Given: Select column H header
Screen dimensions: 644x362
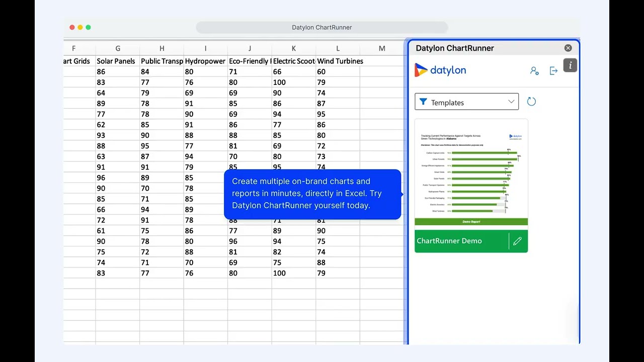Looking at the screenshot, I should pyautogui.click(x=162, y=48).
